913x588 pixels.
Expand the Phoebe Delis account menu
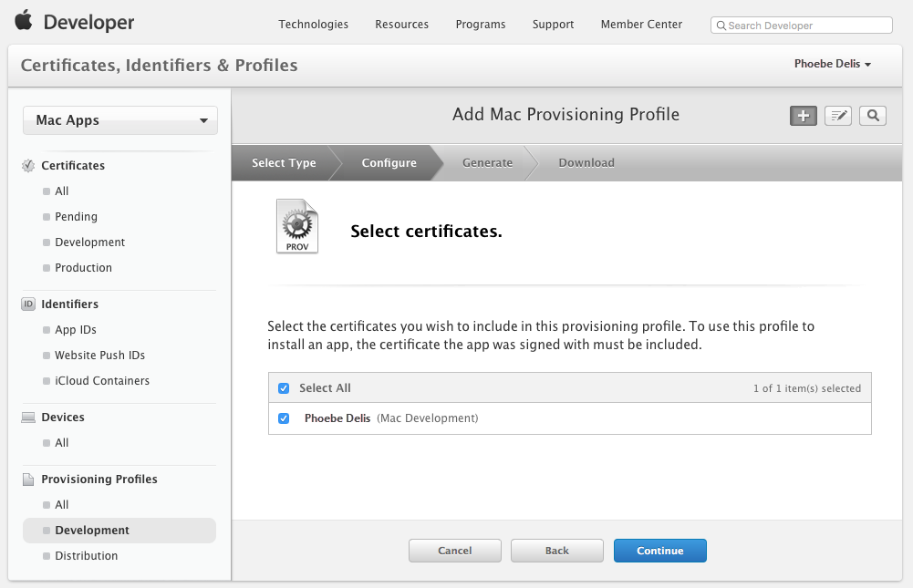point(832,64)
